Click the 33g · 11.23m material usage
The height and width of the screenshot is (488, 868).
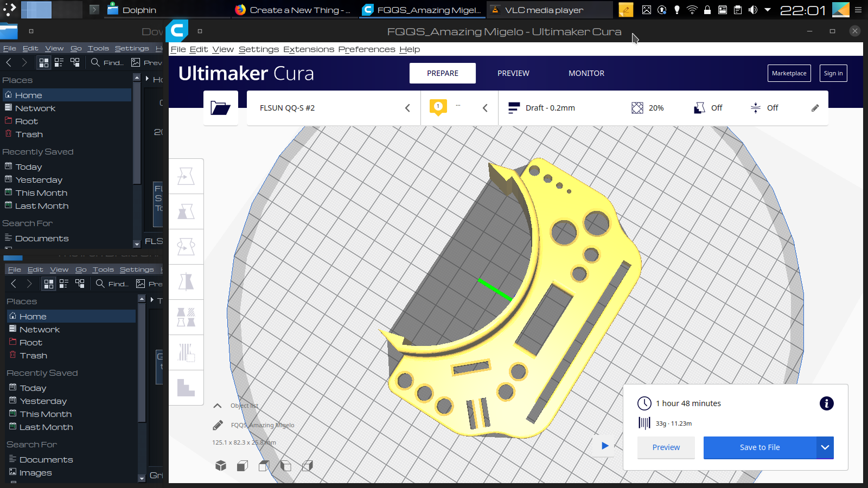coord(674,423)
